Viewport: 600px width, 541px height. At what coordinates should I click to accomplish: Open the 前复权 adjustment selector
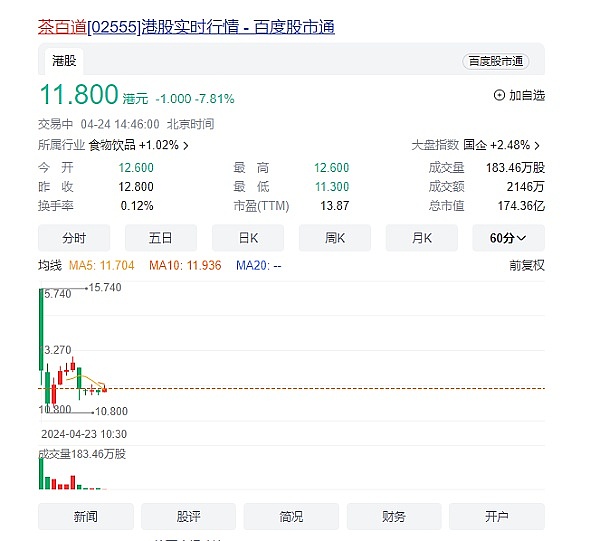click(x=526, y=266)
